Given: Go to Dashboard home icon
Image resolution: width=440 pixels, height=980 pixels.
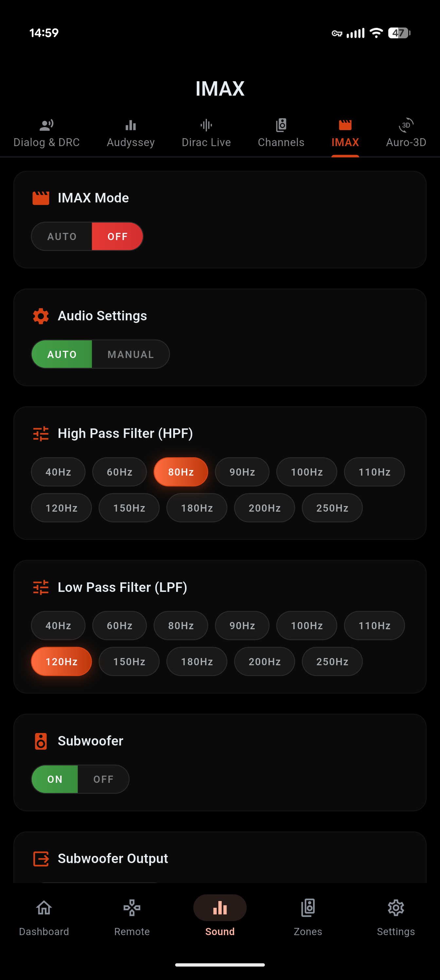Looking at the screenshot, I should [x=44, y=908].
